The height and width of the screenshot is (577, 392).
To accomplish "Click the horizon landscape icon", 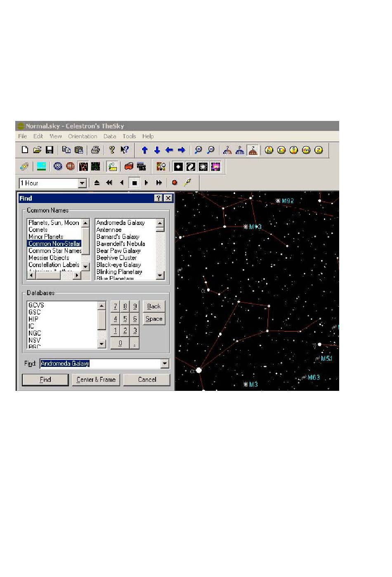I will coord(41,166).
